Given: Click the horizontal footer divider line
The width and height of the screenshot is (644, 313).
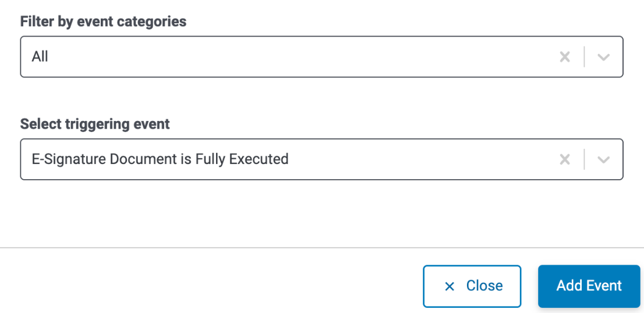Looking at the screenshot, I should (322, 248).
